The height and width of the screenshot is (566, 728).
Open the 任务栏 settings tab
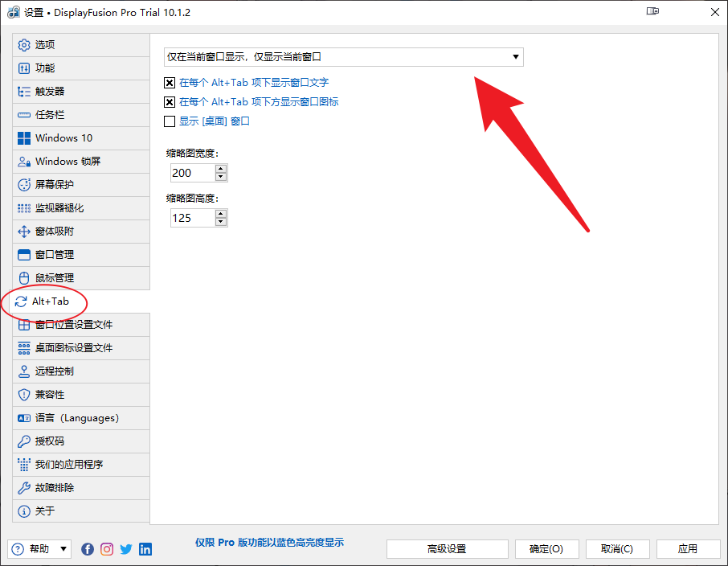pos(50,115)
